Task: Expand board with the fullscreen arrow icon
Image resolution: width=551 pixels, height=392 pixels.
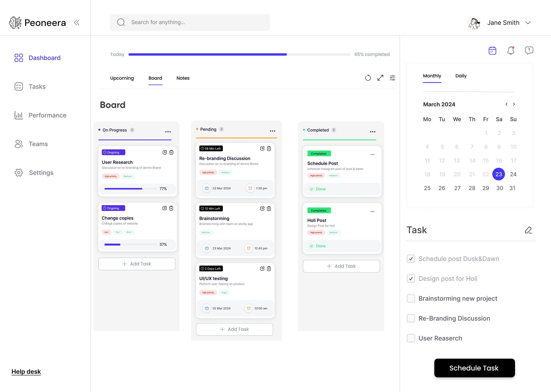Action: click(x=380, y=78)
